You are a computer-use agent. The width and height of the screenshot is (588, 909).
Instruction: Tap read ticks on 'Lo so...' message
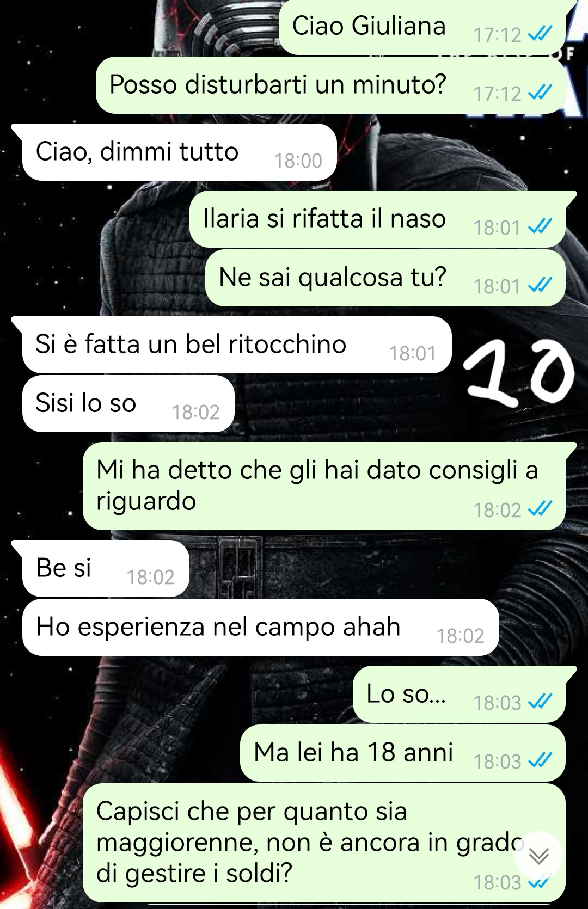tap(541, 702)
